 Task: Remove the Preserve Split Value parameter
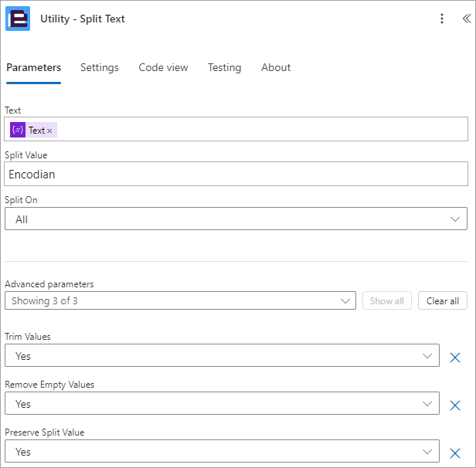(x=454, y=453)
